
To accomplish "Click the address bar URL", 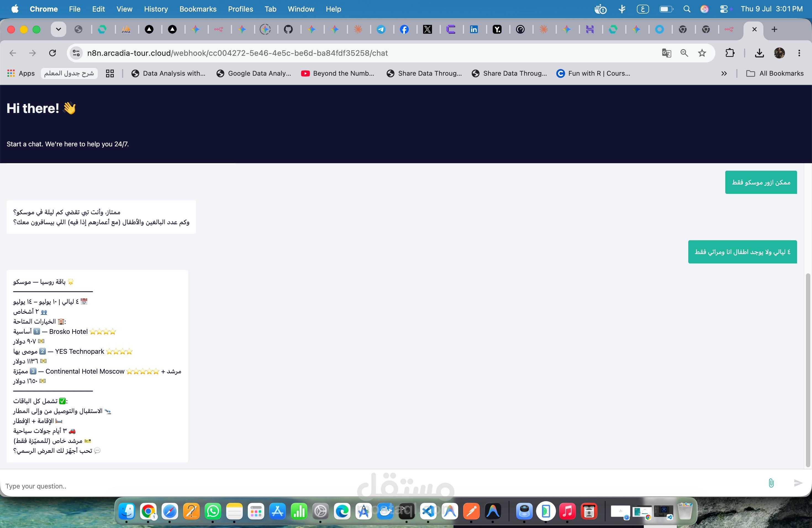I will pyautogui.click(x=238, y=53).
